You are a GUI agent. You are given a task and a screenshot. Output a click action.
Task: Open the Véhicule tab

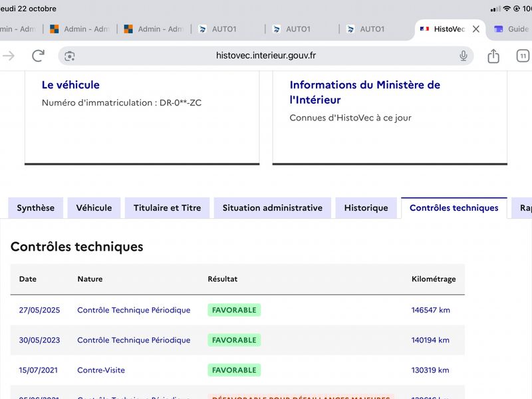pos(94,208)
